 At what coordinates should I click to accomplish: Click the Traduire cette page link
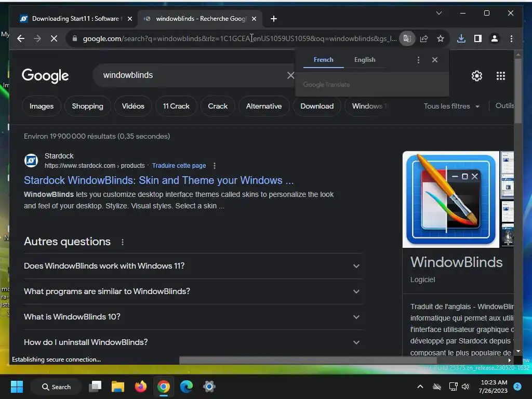tap(179, 166)
